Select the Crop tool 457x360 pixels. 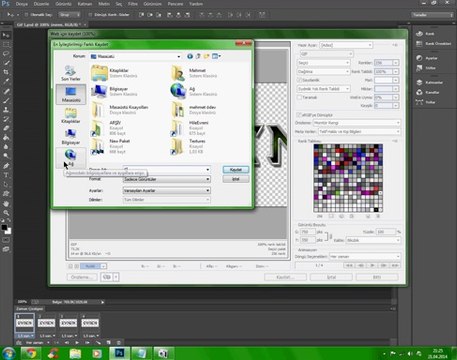(6, 72)
